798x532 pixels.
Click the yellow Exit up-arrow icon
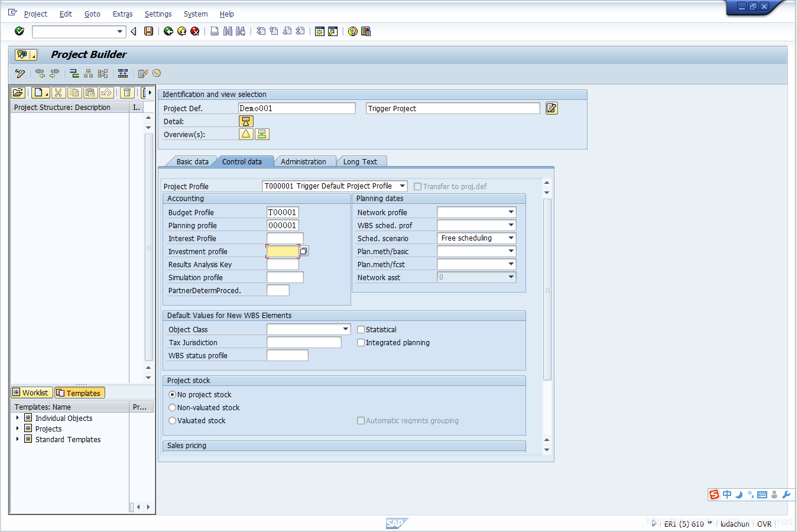pos(181,31)
